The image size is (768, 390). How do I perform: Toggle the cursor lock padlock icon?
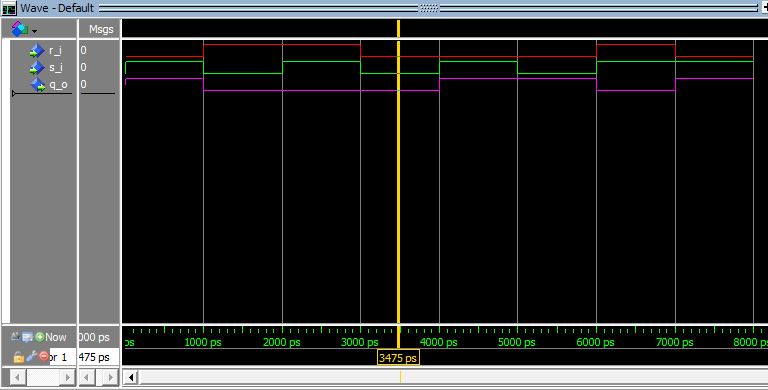click(19, 357)
